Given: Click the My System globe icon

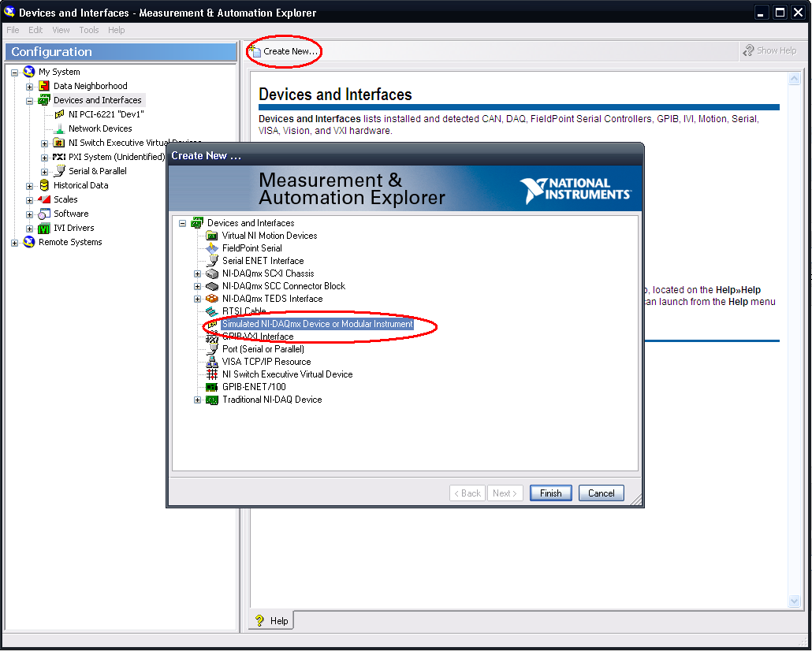Looking at the screenshot, I should pos(29,72).
